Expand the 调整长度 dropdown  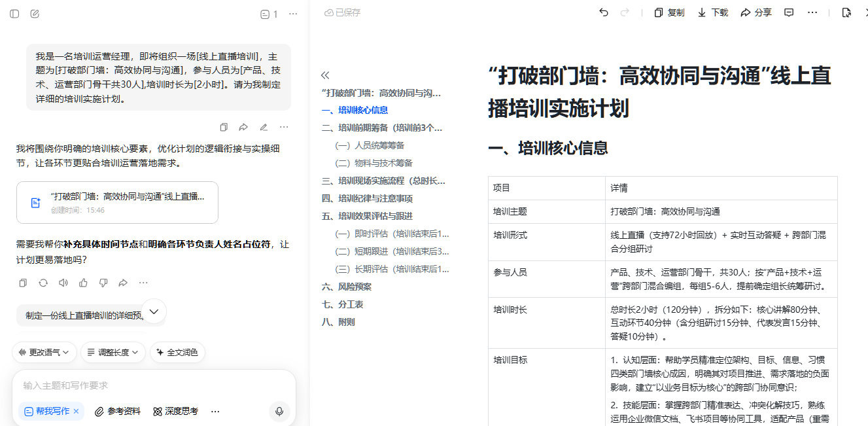click(x=113, y=352)
